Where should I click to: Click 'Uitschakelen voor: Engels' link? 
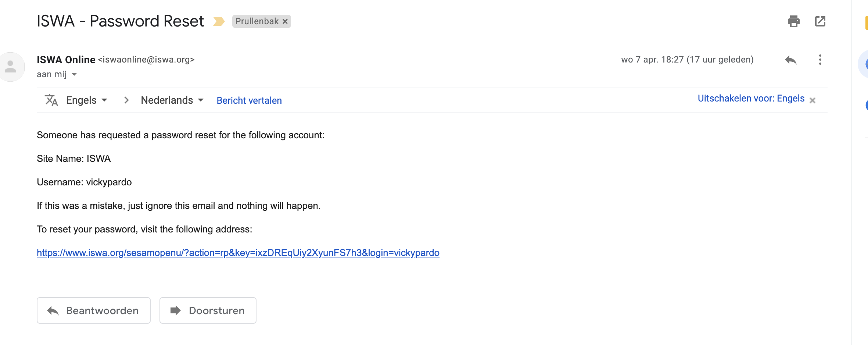[751, 99]
